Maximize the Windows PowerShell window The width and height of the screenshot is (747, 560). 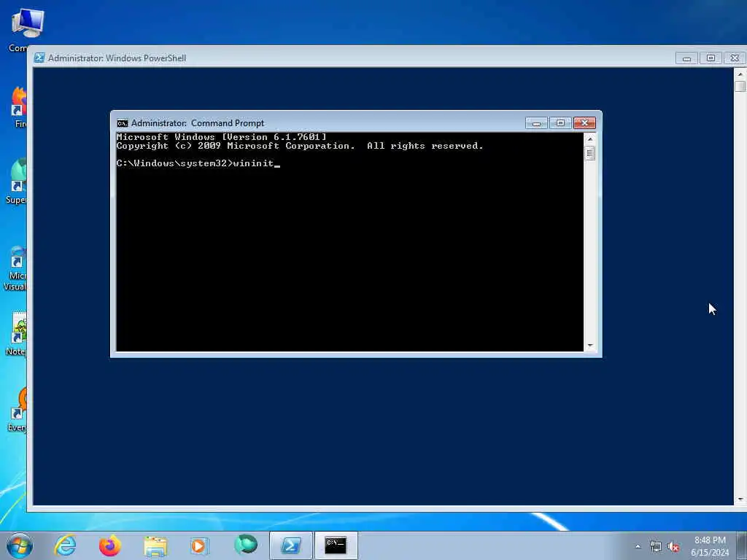(711, 58)
